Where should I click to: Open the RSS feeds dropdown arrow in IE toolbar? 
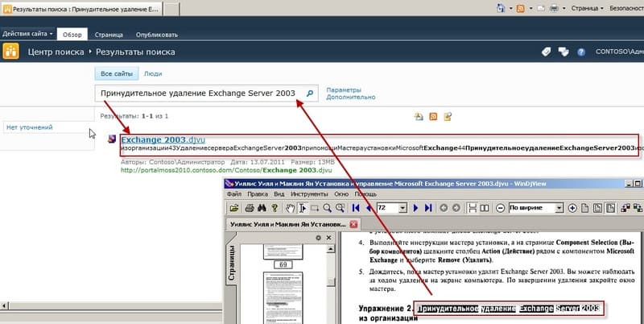click(530, 8)
